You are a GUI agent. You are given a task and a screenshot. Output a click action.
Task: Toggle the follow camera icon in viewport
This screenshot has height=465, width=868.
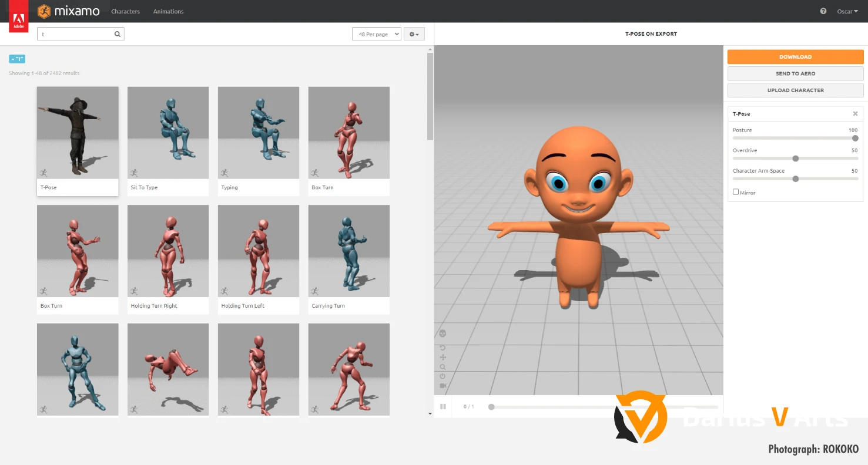[443, 386]
